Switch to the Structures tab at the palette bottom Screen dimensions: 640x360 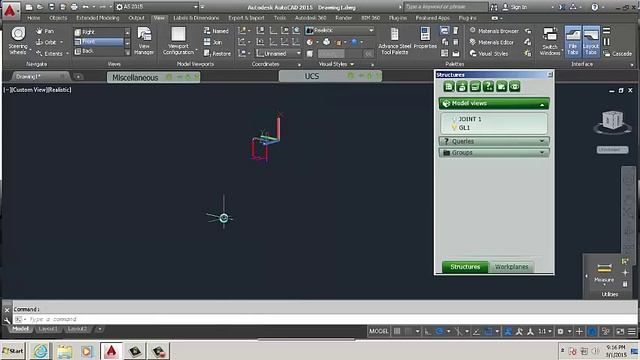(x=465, y=267)
